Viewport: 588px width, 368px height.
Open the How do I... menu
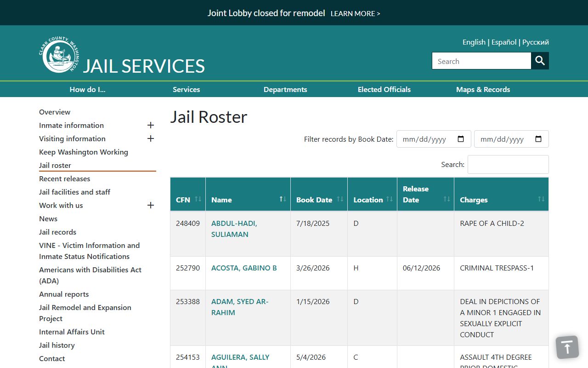coord(88,89)
